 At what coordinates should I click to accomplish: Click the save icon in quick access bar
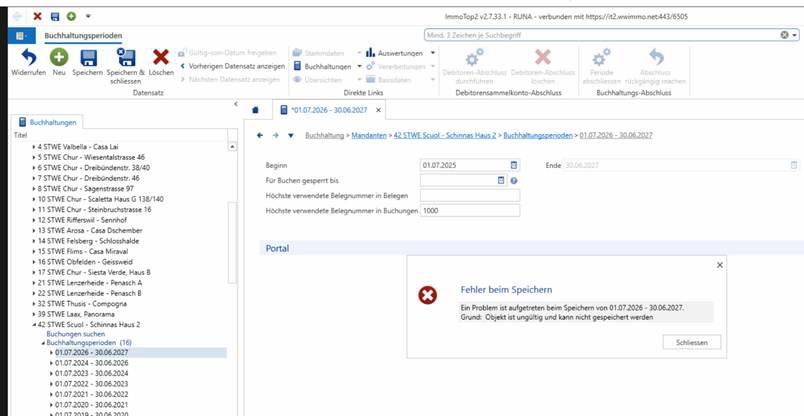pos(55,16)
